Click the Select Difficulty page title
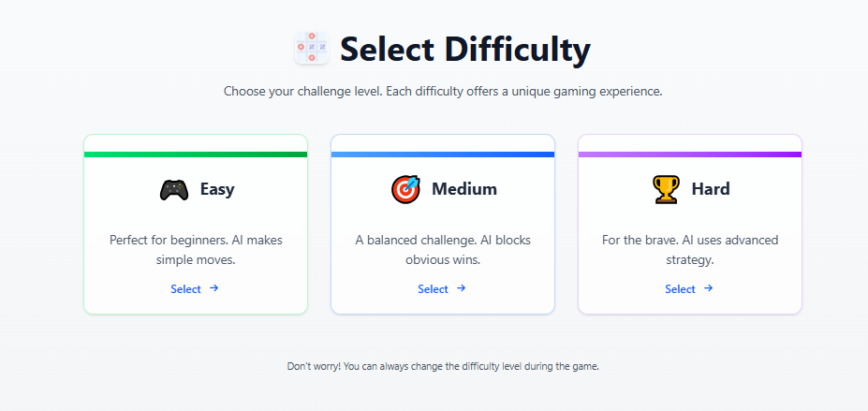The image size is (868, 411). [x=464, y=49]
